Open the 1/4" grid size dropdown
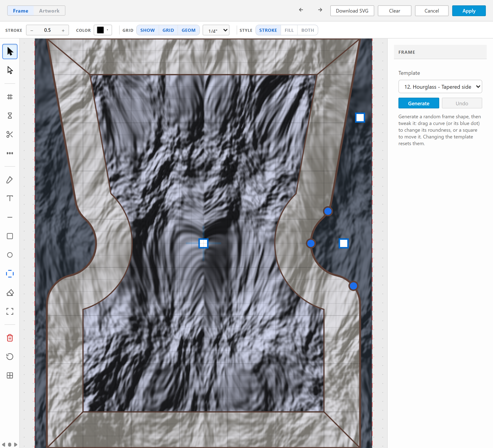The height and width of the screenshot is (448, 493). [216, 30]
